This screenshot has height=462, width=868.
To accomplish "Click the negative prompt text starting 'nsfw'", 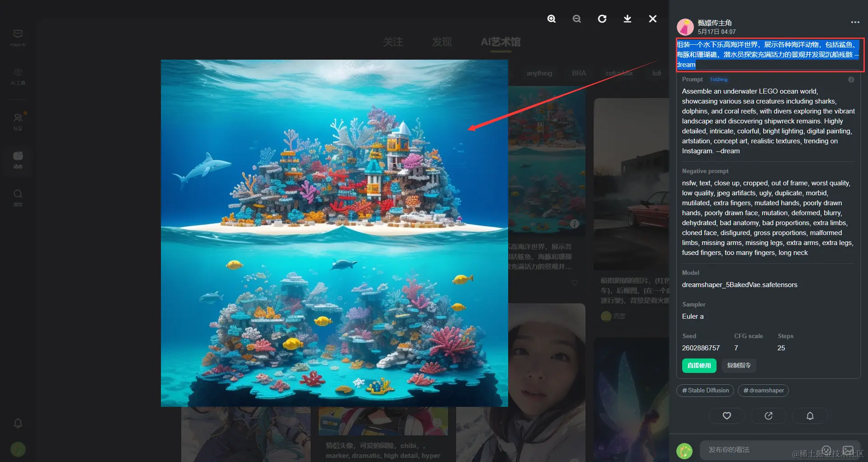I will [x=768, y=218].
